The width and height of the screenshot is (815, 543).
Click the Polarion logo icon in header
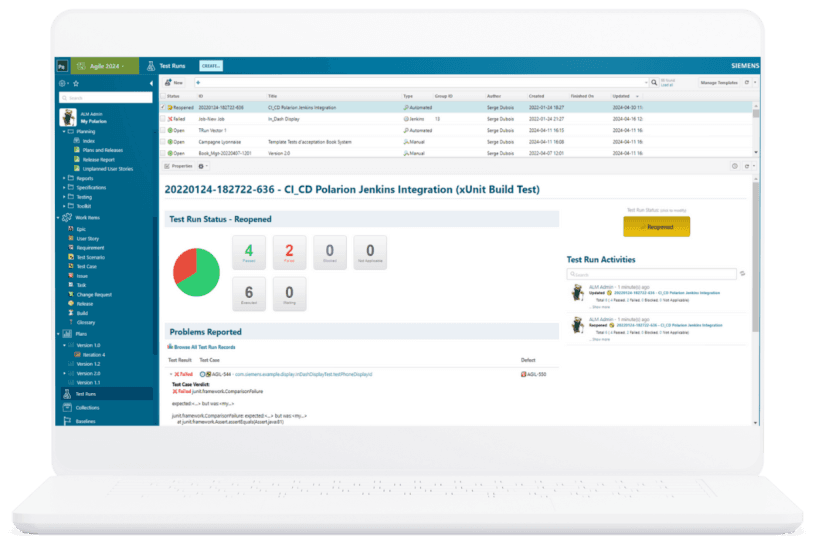tap(62, 66)
